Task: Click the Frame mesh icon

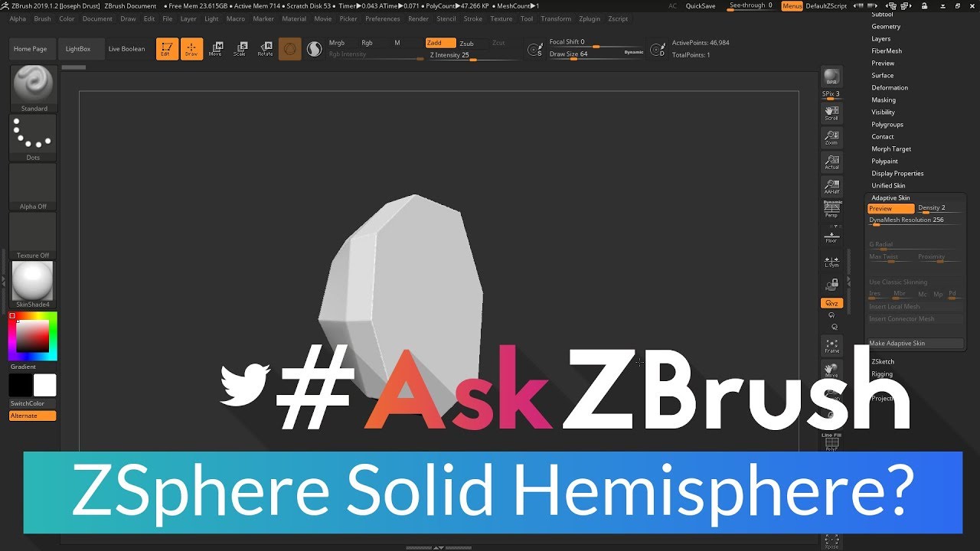Action: point(831,346)
